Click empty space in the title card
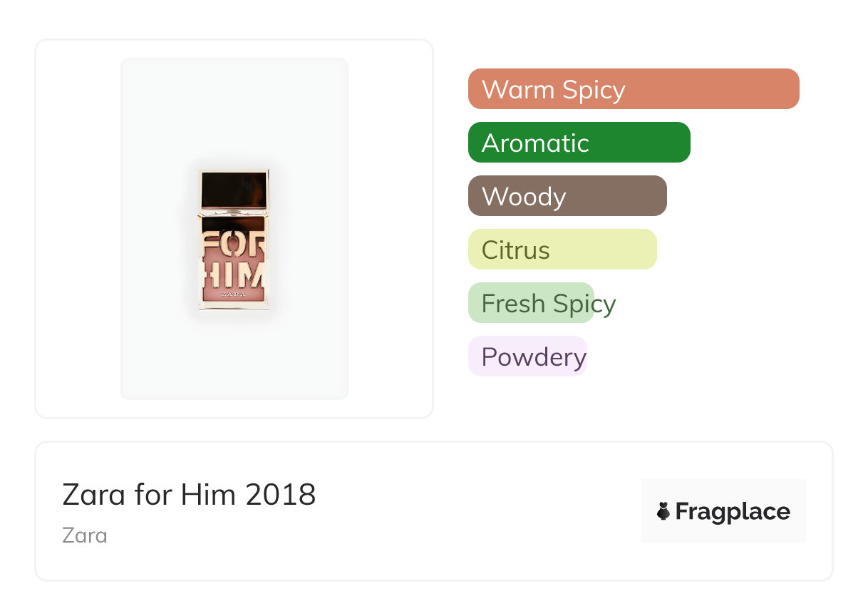Image resolution: width=868 pixels, height=616 pixels. tap(463, 512)
